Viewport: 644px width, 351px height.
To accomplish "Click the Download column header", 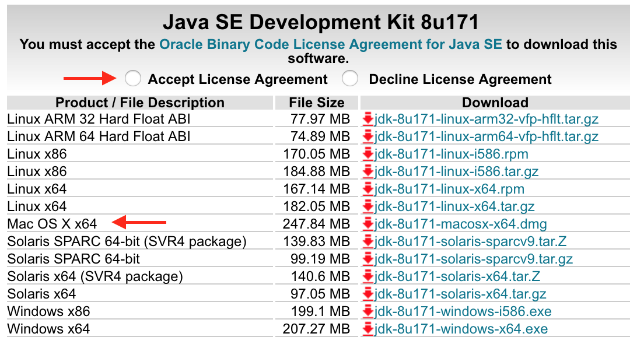I will pyautogui.click(x=495, y=103).
